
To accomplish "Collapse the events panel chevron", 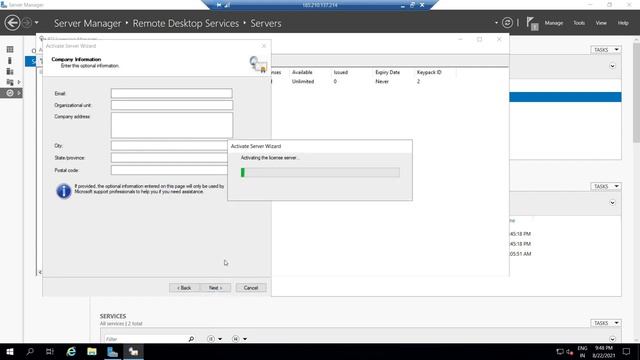I will click(x=612, y=203).
